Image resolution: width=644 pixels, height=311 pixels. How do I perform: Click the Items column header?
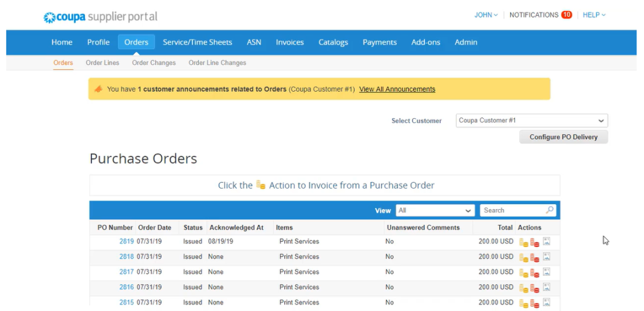point(284,227)
